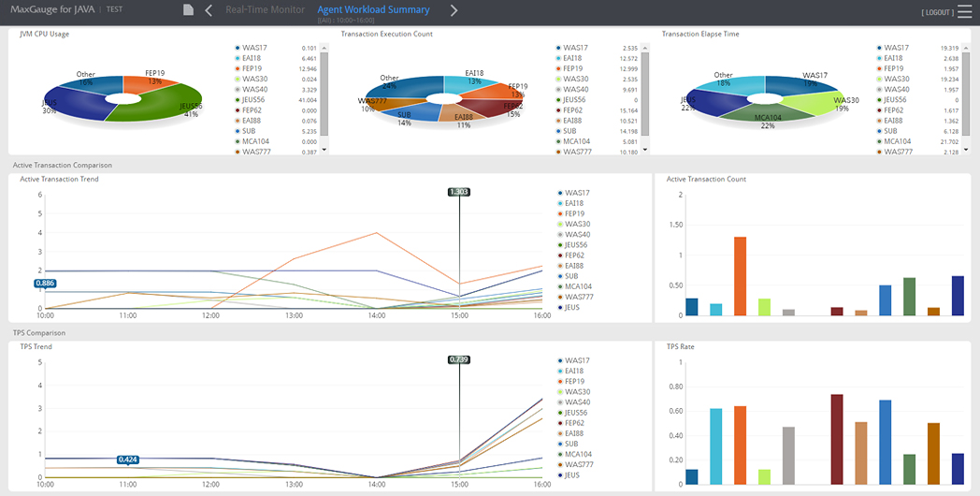Screen dimensions: 980x496
Task: Click the tall orange bar in Active Transaction Count
Action: pos(740,276)
